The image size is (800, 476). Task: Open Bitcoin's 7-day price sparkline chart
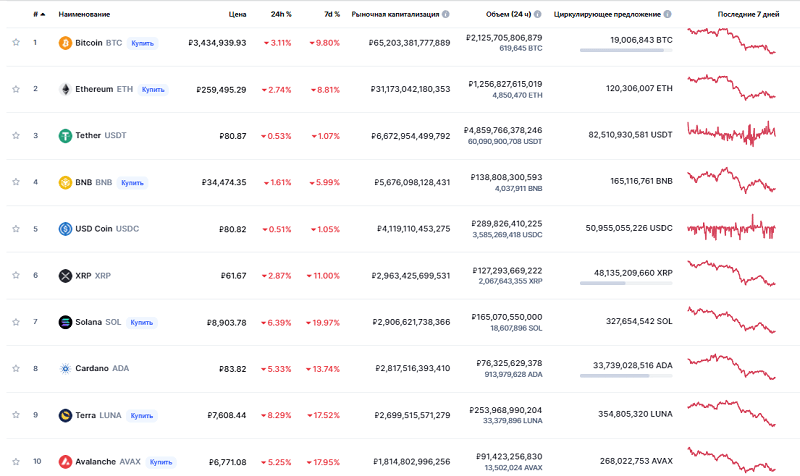pos(731,42)
